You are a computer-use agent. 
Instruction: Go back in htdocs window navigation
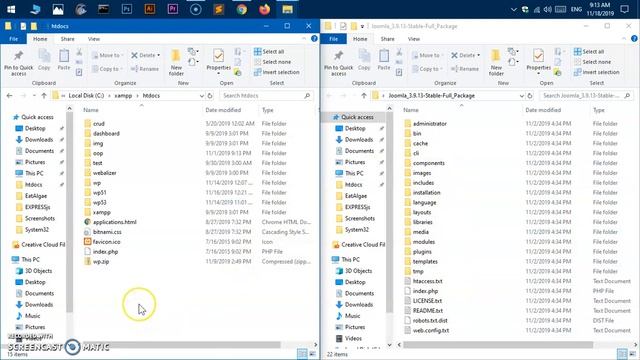pyautogui.click(x=9, y=96)
